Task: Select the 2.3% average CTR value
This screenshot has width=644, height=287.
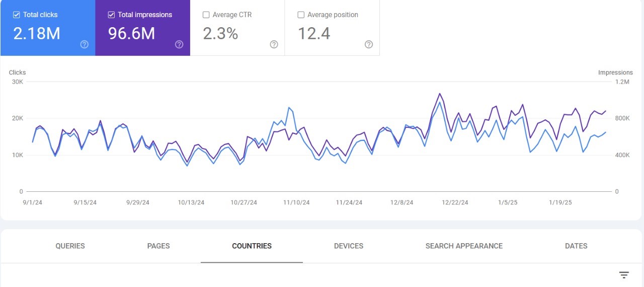Action: pyautogui.click(x=220, y=33)
